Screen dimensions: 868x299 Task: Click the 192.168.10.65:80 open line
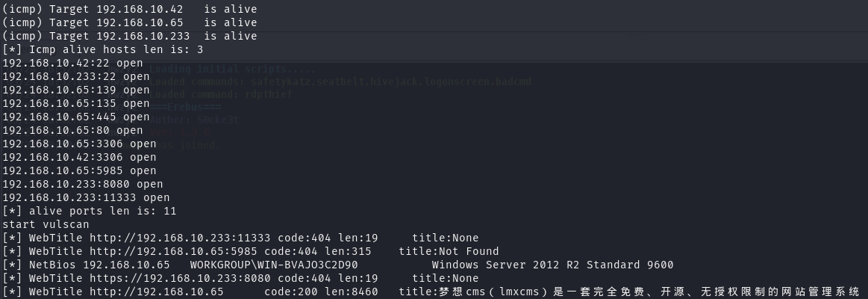pos(72,130)
